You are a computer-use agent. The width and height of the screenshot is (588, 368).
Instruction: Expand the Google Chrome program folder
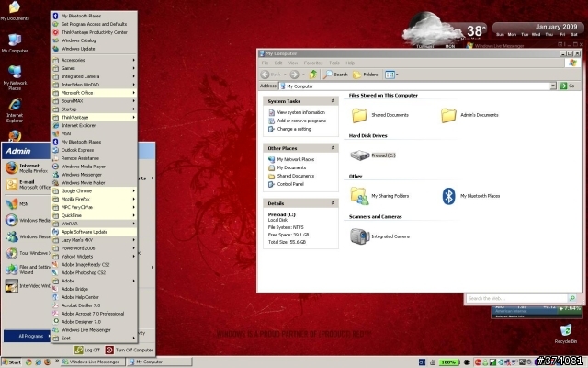[x=94, y=190]
